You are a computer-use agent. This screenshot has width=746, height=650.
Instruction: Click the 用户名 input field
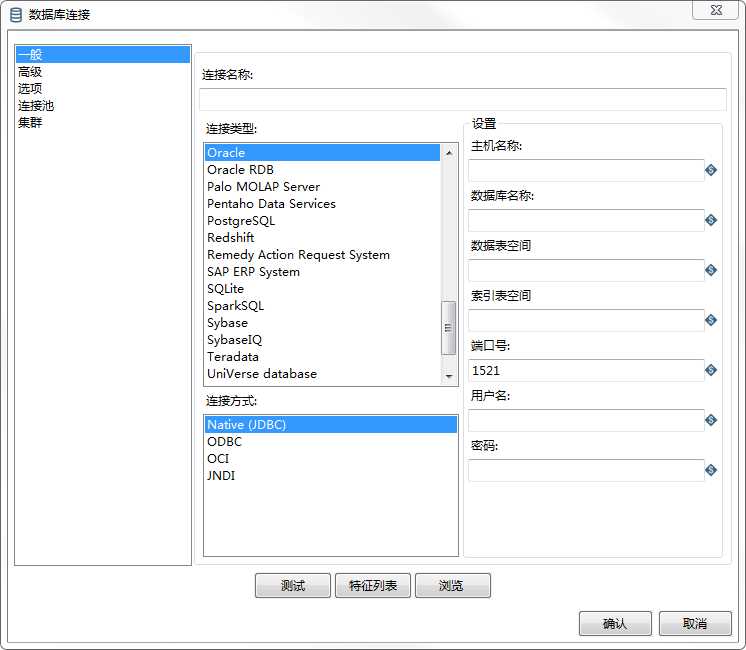pyautogui.click(x=586, y=420)
